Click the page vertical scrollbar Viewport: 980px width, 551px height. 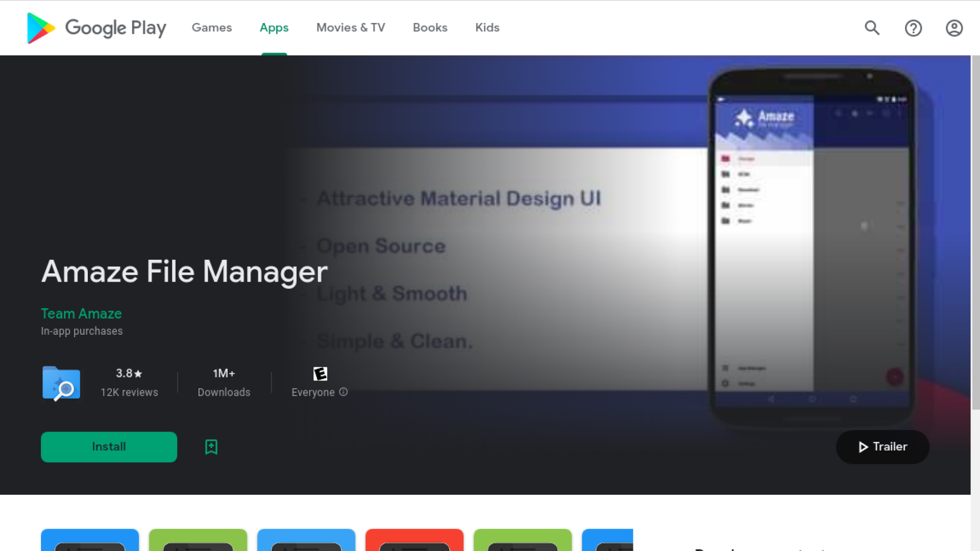pyautogui.click(x=975, y=232)
